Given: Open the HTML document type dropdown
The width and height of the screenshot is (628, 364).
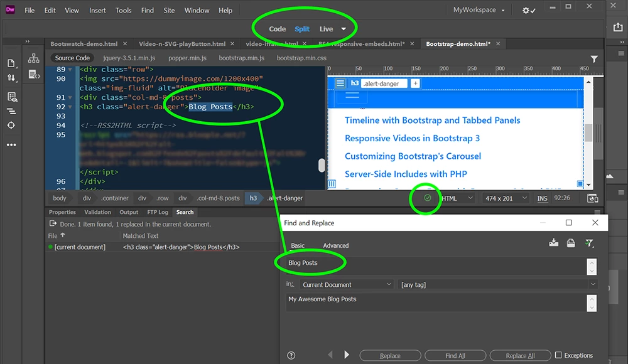Looking at the screenshot, I should tap(457, 198).
